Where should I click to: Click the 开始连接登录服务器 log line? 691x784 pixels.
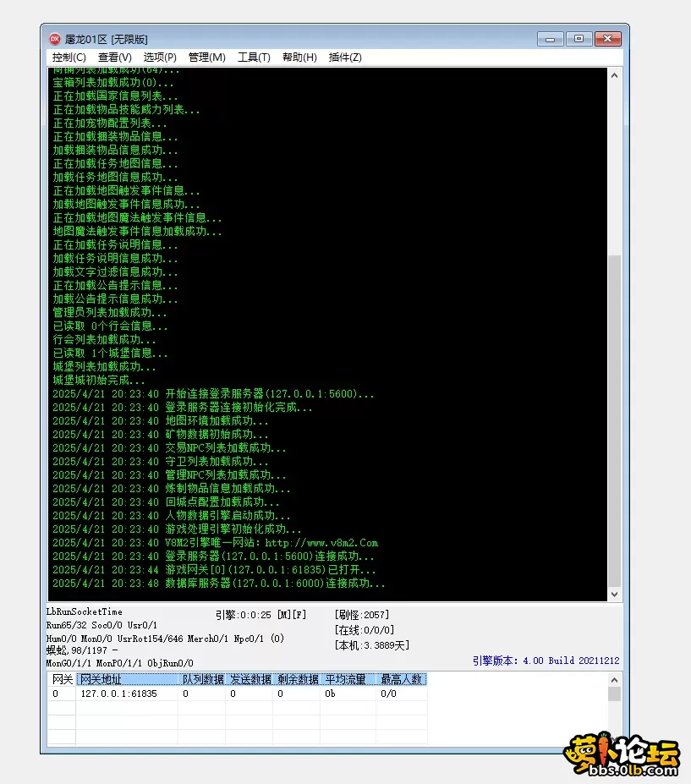[x=213, y=394]
